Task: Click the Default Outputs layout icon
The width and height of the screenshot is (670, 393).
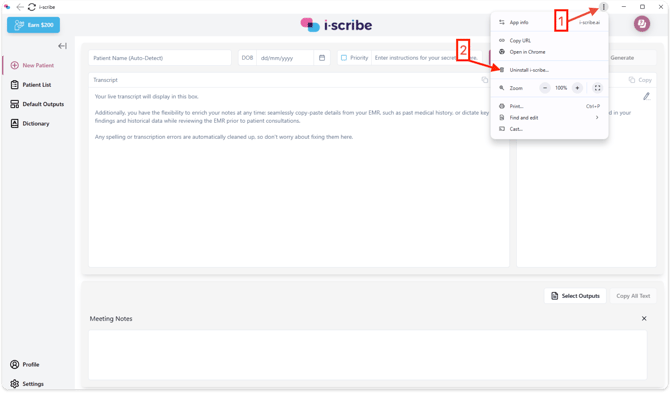Action: click(15, 104)
